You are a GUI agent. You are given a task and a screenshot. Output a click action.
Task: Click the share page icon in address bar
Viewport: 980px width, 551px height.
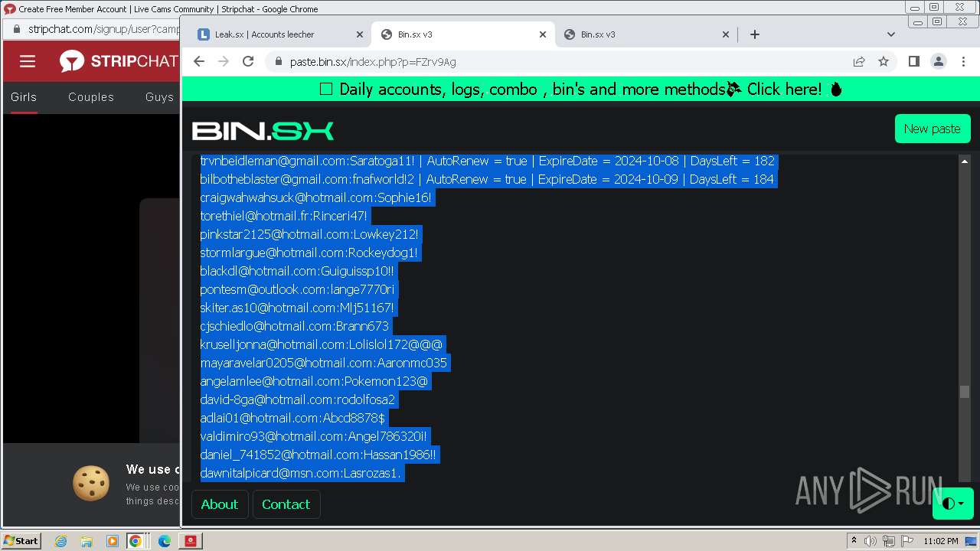[x=859, y=61]
